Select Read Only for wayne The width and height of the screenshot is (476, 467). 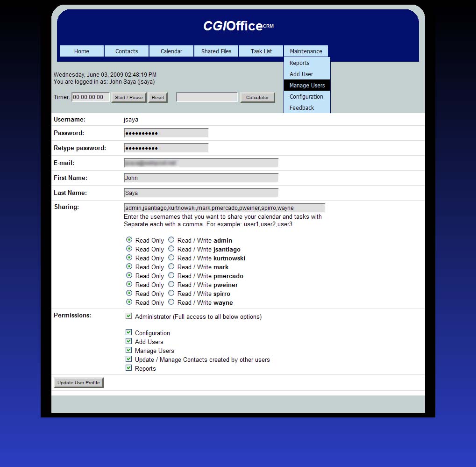tap(129, 302)
